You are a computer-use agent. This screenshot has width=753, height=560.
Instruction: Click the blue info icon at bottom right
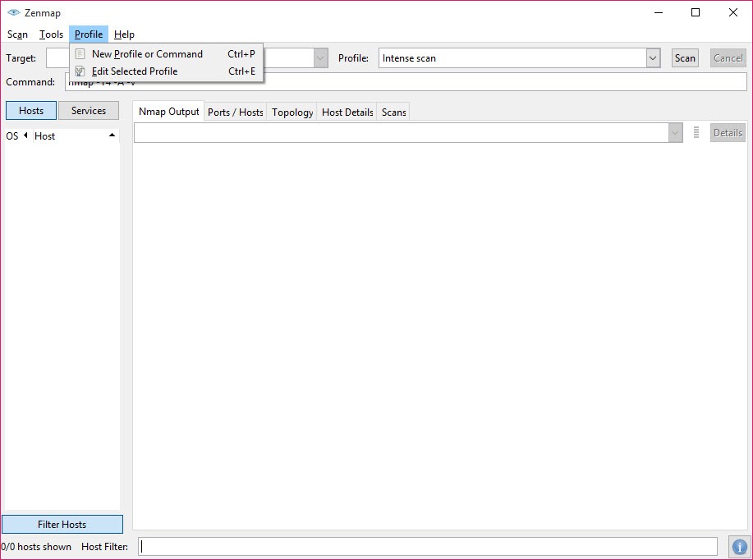[740, 547]
